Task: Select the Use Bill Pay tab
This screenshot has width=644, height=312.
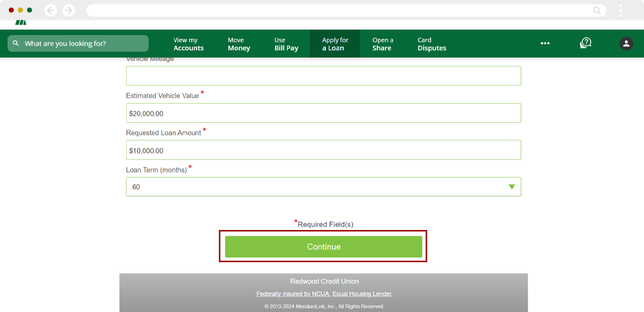Action: pos(286,44)
